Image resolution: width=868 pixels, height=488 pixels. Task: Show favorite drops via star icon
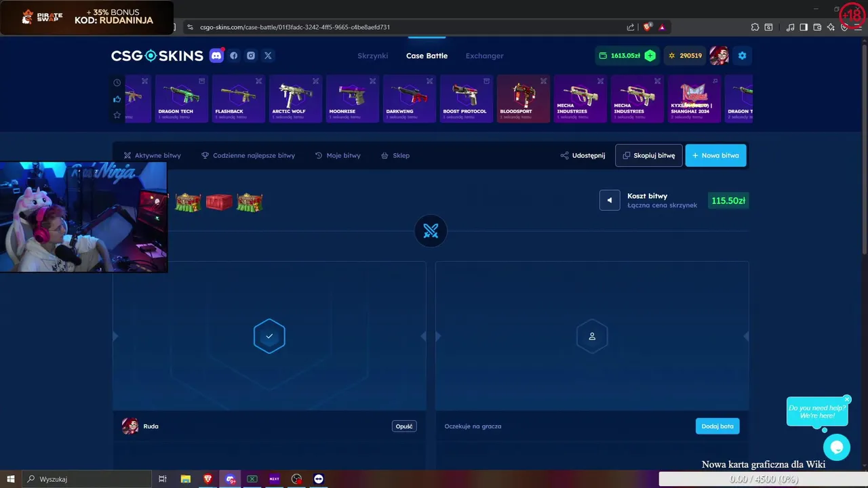tap(117, 115)
